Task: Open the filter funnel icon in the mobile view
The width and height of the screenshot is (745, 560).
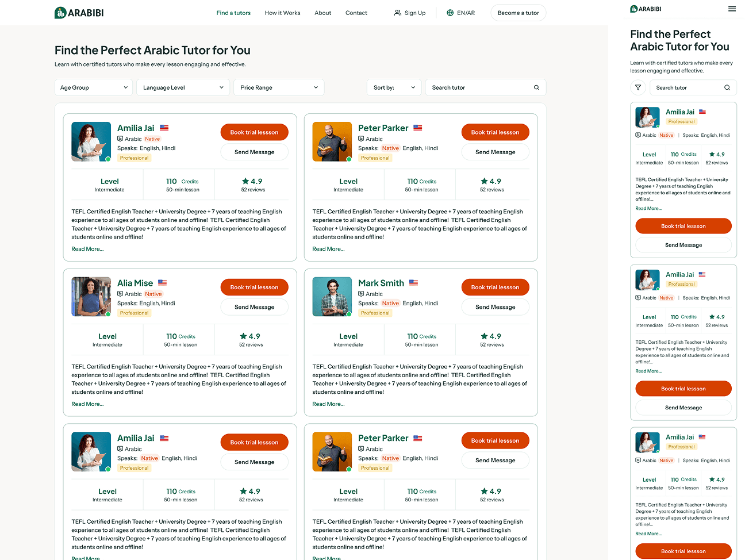Action: click(x=638, y=87)
